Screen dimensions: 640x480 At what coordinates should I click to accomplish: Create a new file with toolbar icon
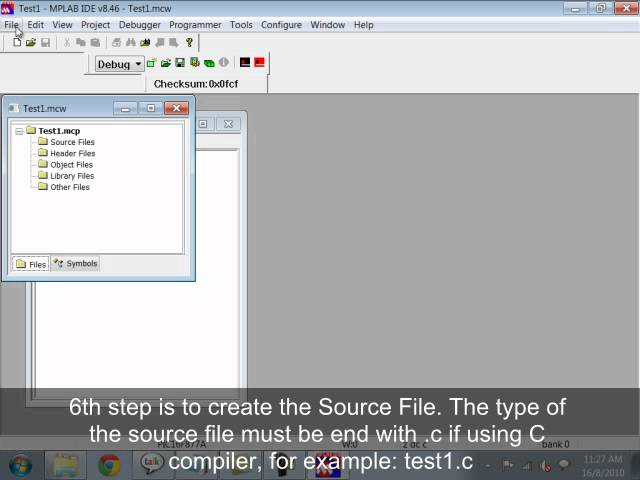click(x=17, y=42)
